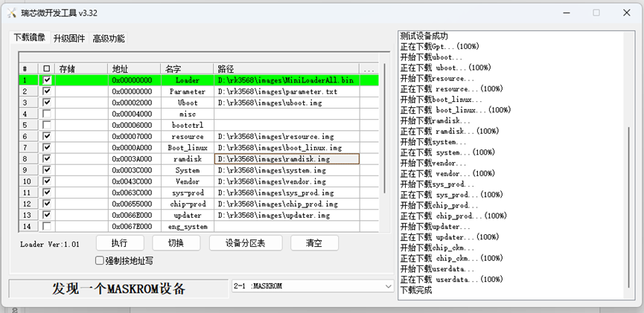Uncheck the Vendor row checkbox
This screenshot has width=644, height=313.
(x=47, y=181)
